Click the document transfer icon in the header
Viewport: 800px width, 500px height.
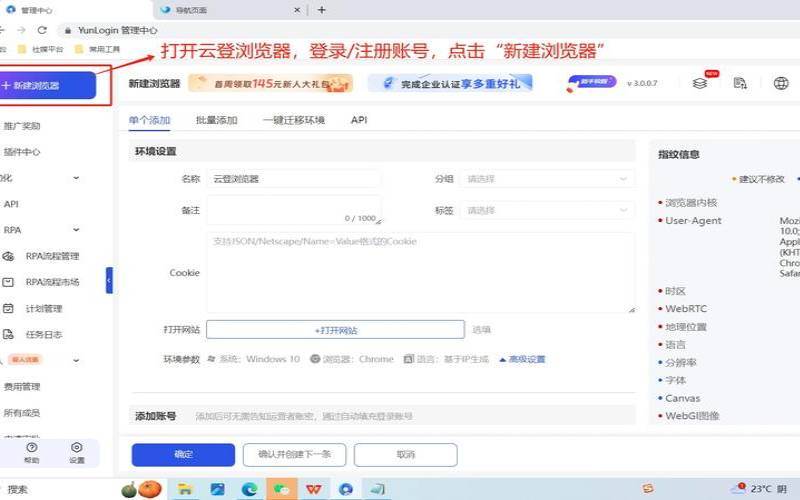tap(740, 83)
